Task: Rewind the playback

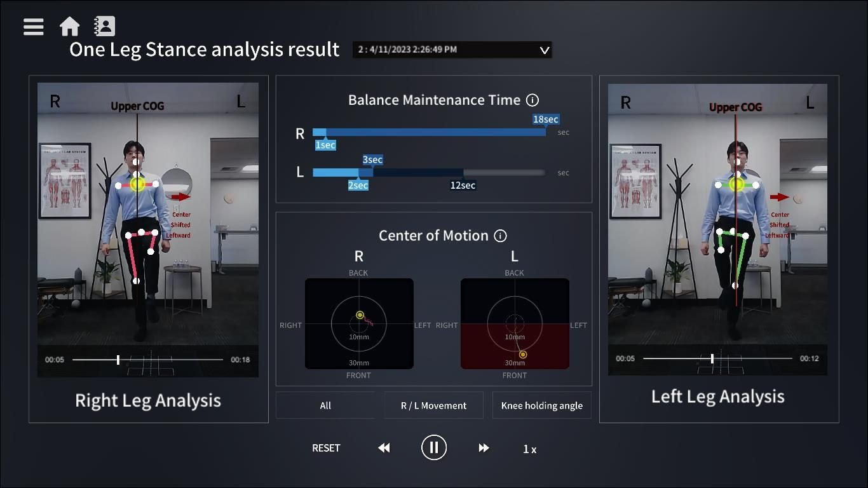Action: coord(384,448)
